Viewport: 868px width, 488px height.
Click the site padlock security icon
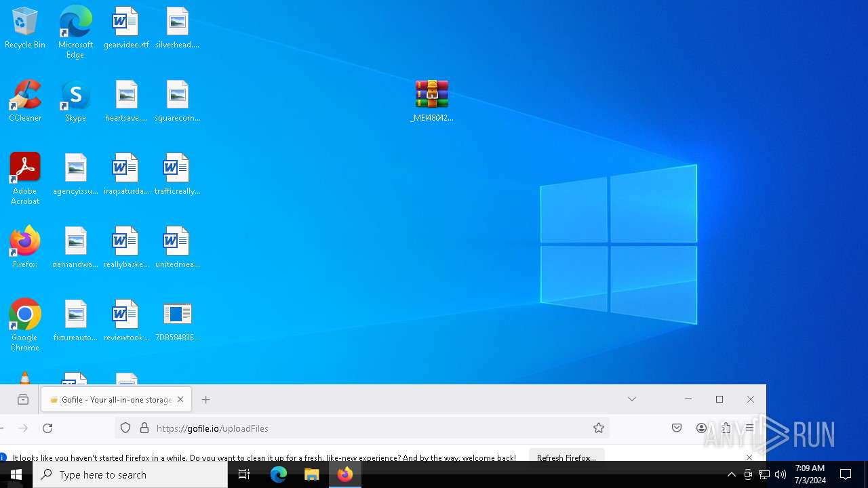point(144,428)
